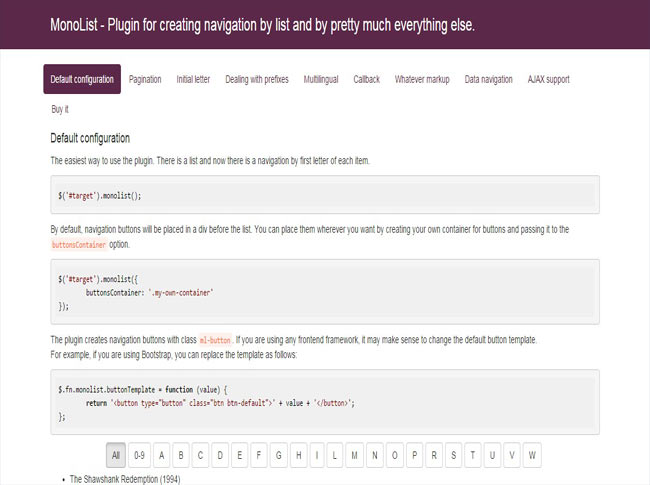
Task: Click the $.fn.monolist.buttonTemplate code line
Action: click(143, 390)
